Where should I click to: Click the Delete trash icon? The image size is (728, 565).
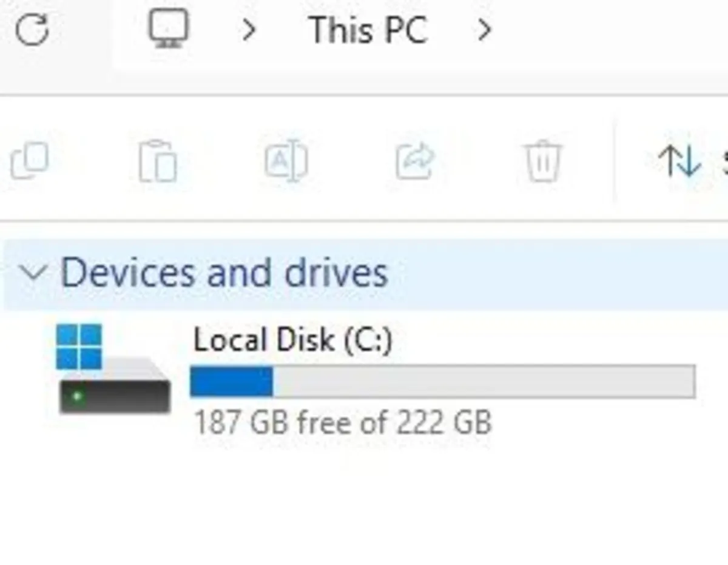[542, 160]
